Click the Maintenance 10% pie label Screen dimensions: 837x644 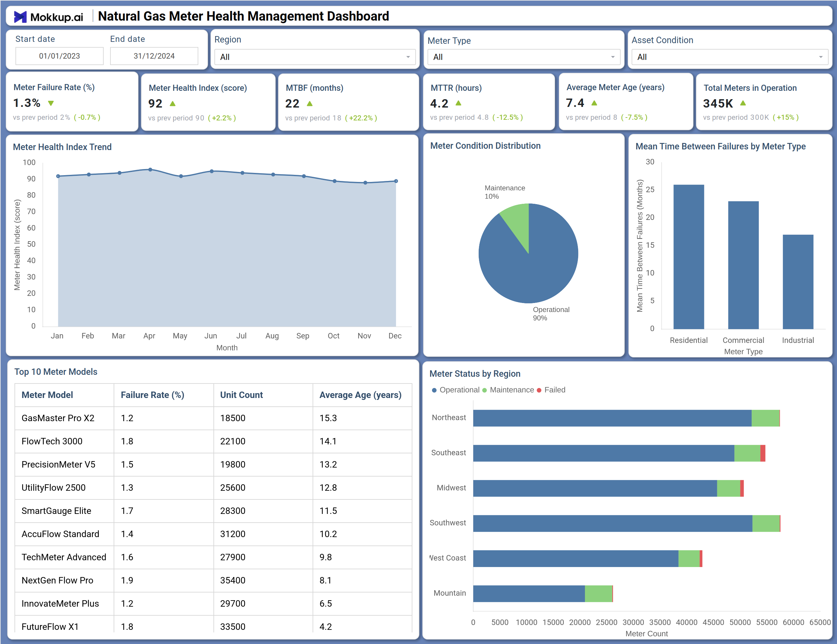tap(505, 192)
